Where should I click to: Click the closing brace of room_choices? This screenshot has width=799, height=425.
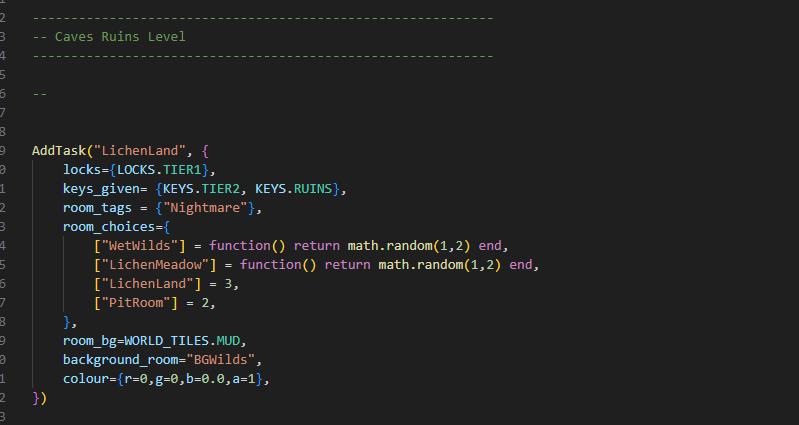[x=66, y=322]
